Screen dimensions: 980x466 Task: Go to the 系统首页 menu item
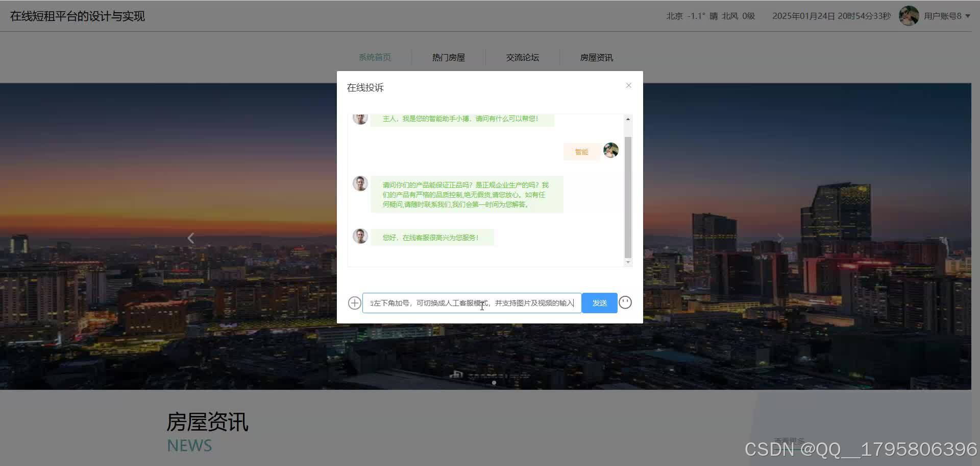coord(375,57)
